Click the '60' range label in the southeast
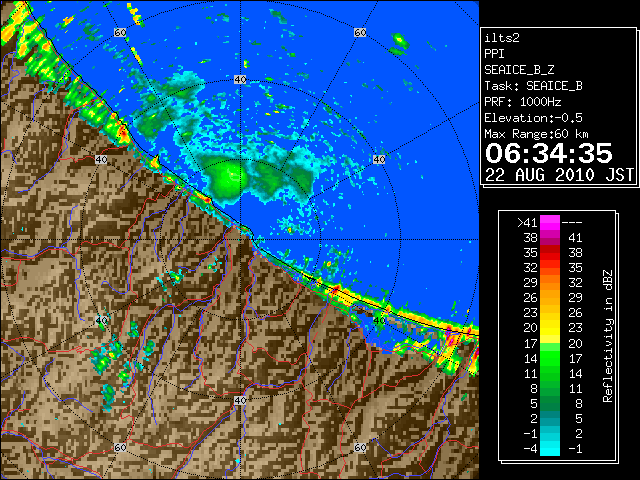 [360, 447]
